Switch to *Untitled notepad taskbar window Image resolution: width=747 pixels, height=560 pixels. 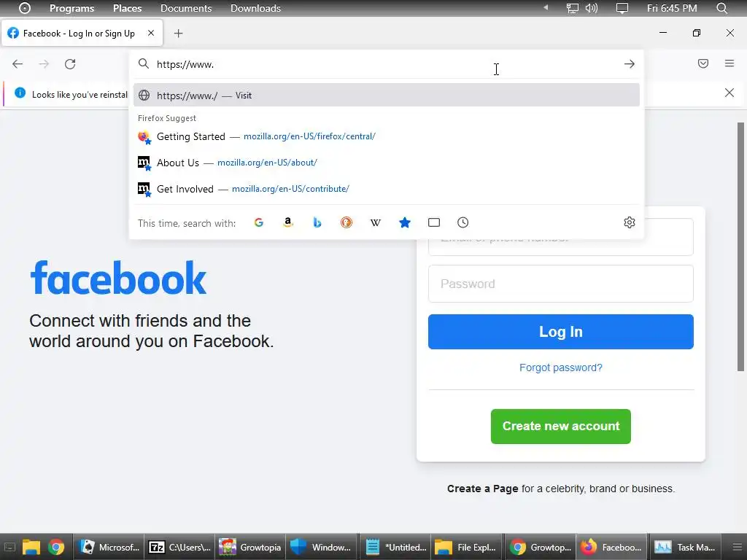click(395, 547)
